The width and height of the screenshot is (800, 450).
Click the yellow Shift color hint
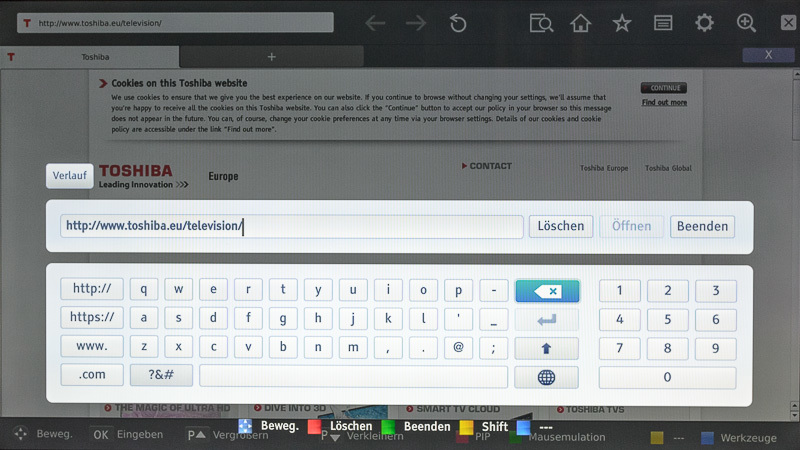(484, 426)
